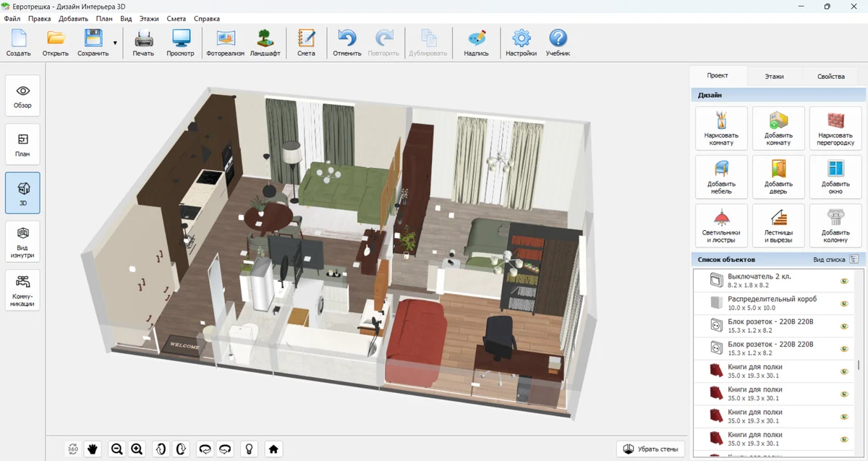Toggle the light bulb lighting button
868x461 pixels.
pos(250,449)
